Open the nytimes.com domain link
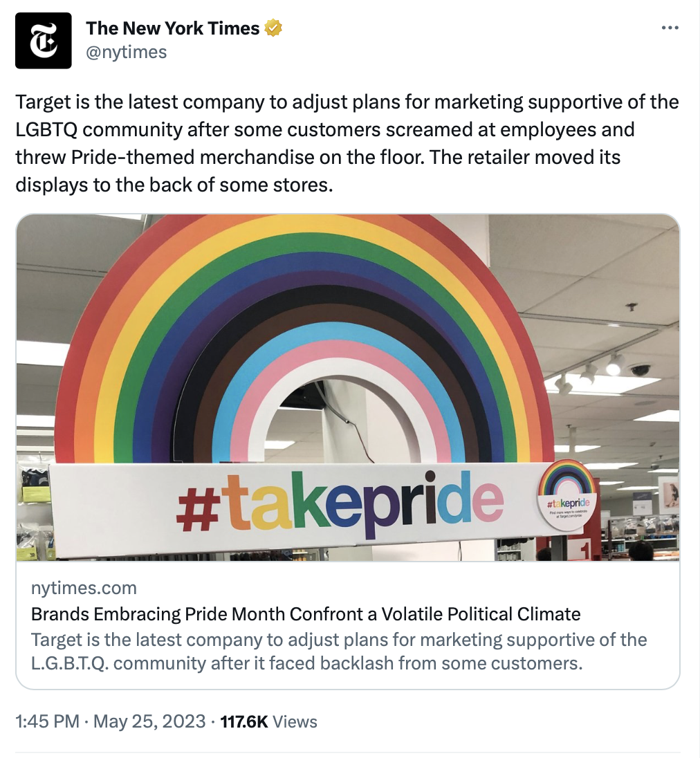This screenshot has height=758, width=700. tap(84, 588)
